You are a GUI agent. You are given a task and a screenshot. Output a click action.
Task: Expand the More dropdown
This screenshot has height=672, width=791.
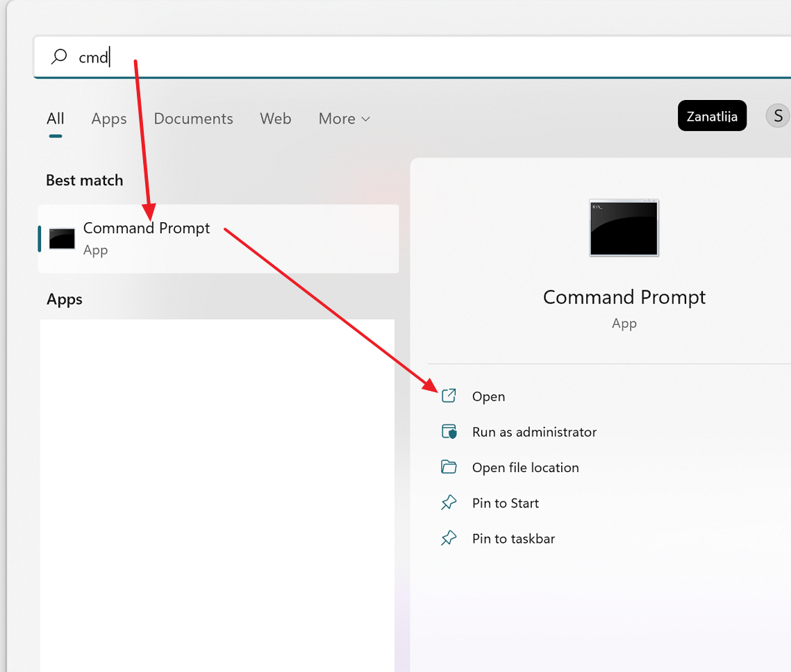(x=344, y=119)
